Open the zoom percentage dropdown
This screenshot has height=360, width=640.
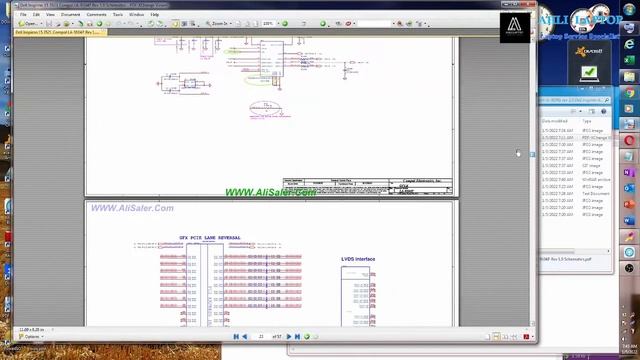(x=278, y=24)
